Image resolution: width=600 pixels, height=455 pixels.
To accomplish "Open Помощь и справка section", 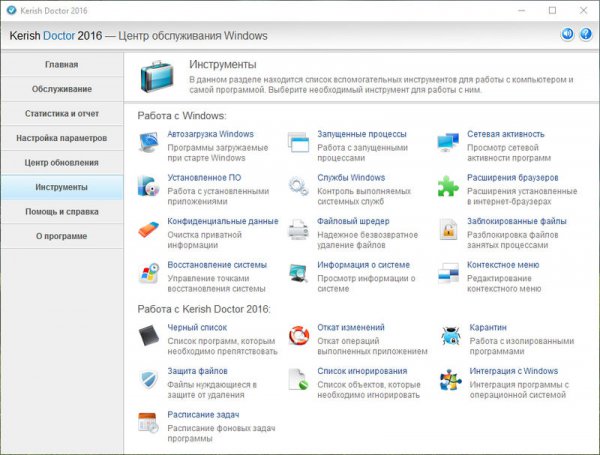I will [x=62, y=212].
